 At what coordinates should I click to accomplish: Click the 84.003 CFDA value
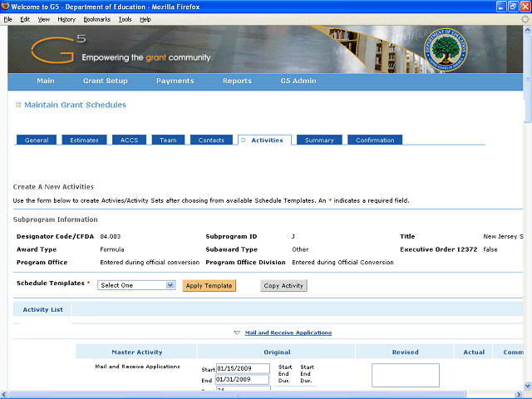pyautogui.click(x=111, y=236)
